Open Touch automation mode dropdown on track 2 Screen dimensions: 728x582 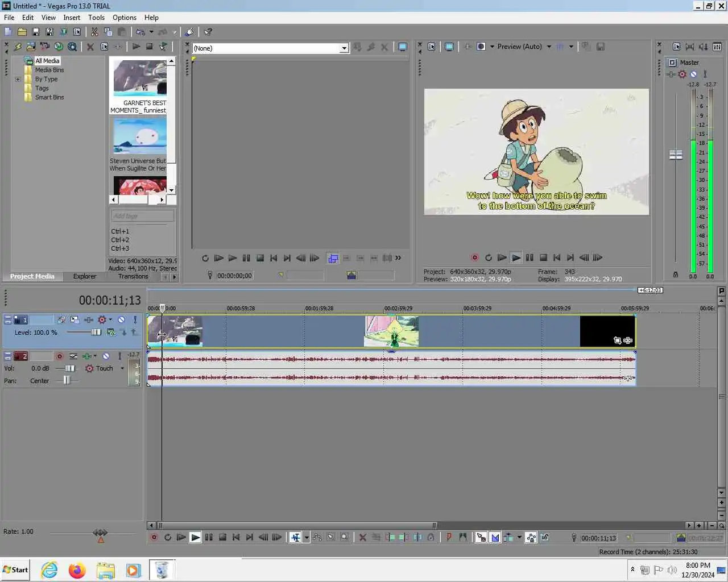(122, 368)
